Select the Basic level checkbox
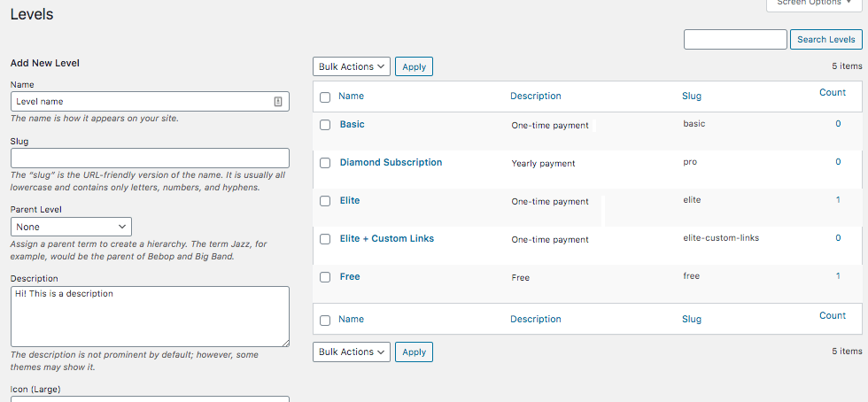The height and width of the screenshot is (402, 868). coord(325,125)
